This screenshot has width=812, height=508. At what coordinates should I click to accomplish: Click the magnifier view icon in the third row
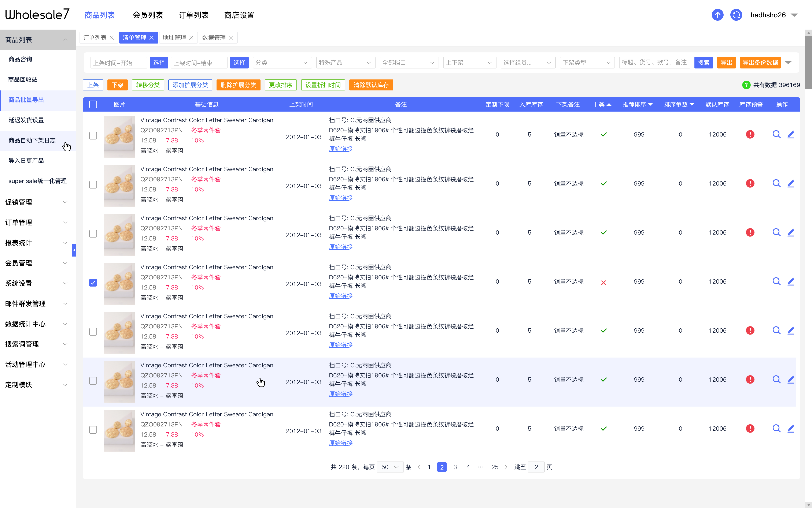(776, 232)
